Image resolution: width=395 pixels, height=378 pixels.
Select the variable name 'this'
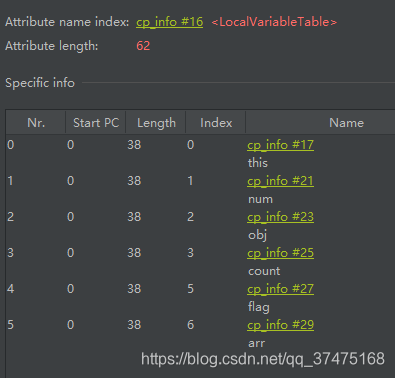[x=258, y=163]
